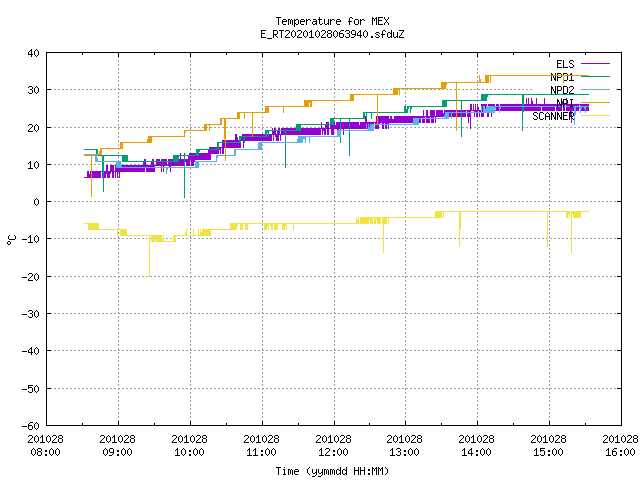Click the x-axis label 201028 13:00
The width and height of the screenshot is (640, 480).
click(404, 446)
